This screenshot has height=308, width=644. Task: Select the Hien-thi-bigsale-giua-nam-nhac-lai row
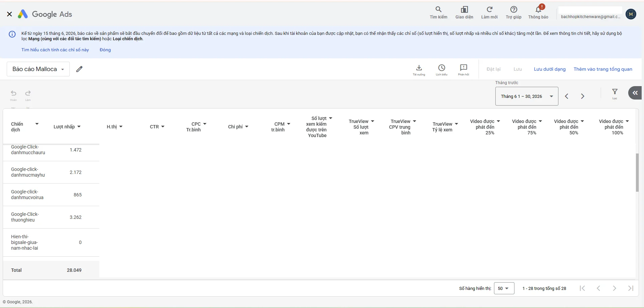click(51, 242)
